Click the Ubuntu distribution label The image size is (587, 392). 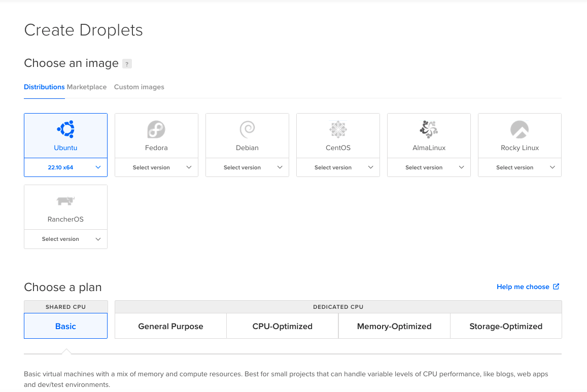(65, 148)
